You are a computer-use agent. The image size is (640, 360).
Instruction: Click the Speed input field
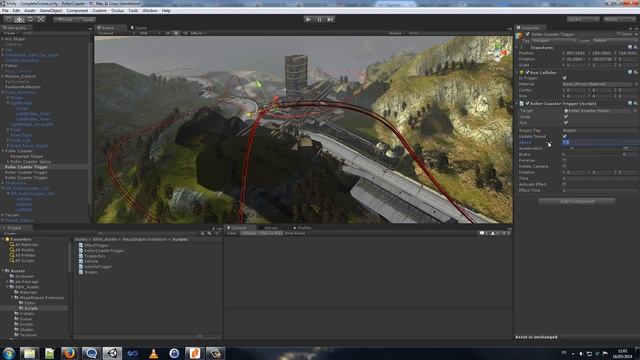pyautogui.click(x=600, y=142)
